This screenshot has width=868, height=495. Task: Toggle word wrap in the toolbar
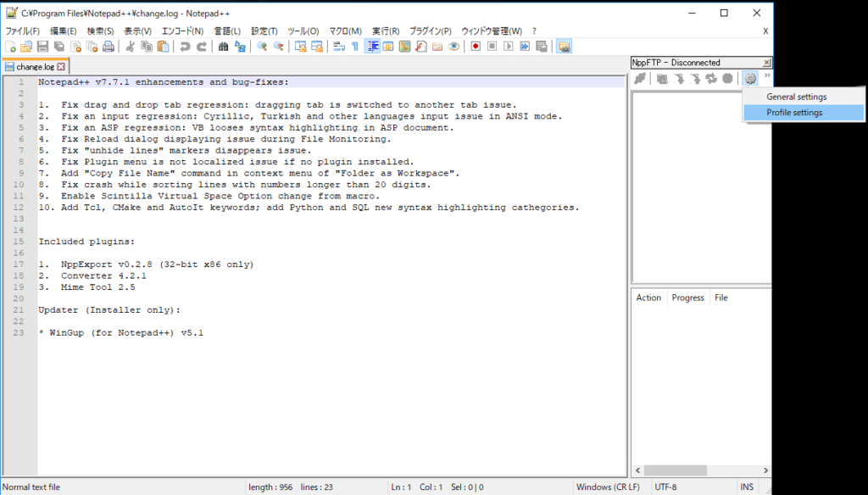pos(339,47)
